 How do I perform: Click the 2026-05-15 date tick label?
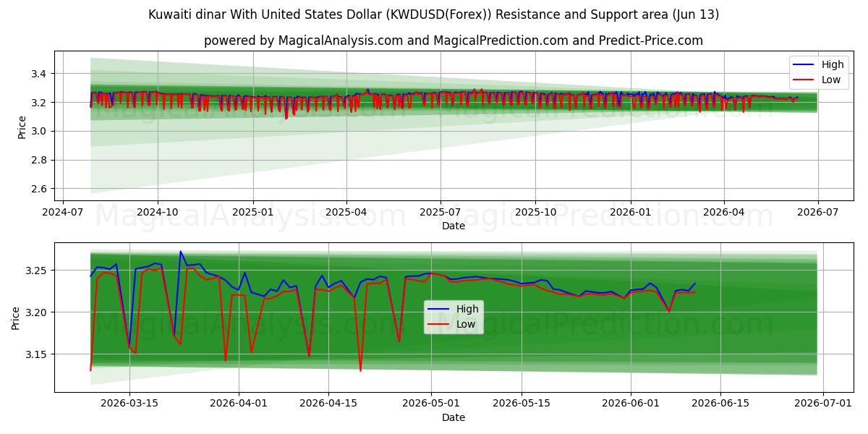pos(521,405)
